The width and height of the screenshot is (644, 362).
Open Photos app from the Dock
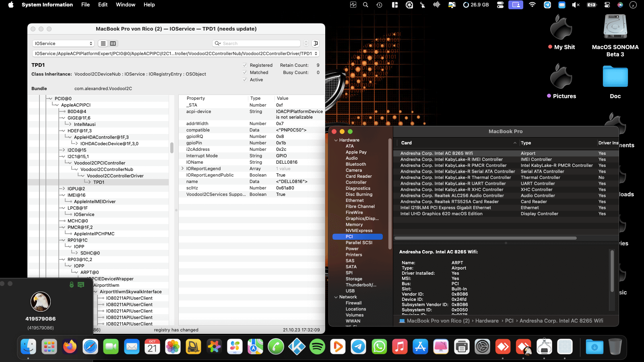coord(173,347)
